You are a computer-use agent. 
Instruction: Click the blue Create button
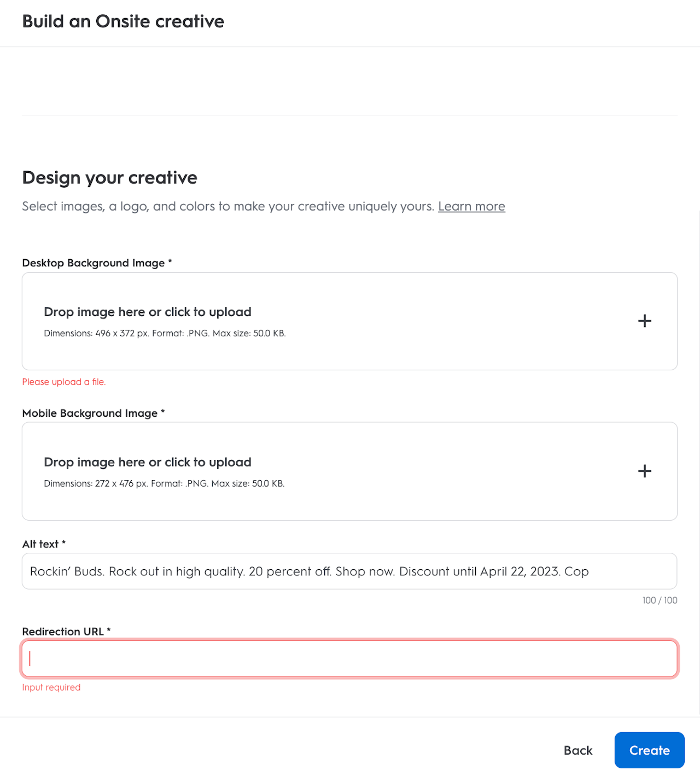click(649, 750)
